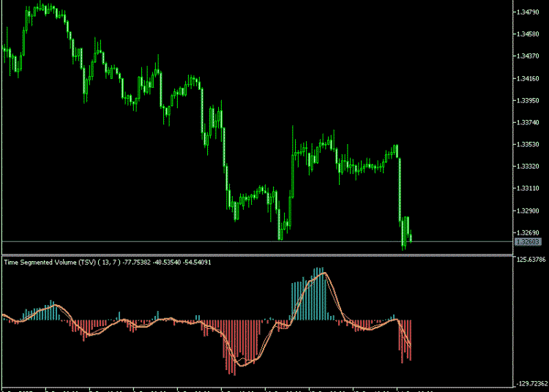Viewport: 549px width, 392px height.
Task: Click the large falling candle before the final low
Action: (x=400, y=190)
